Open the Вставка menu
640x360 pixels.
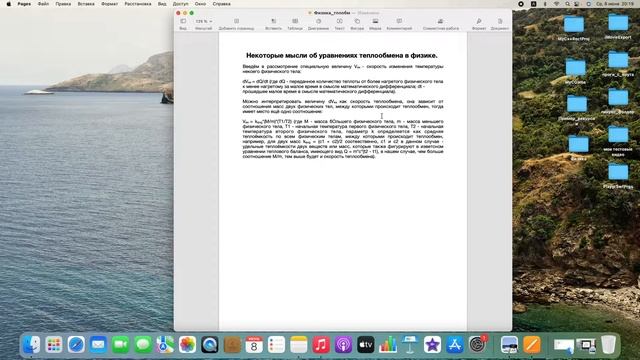coord(86,4)
